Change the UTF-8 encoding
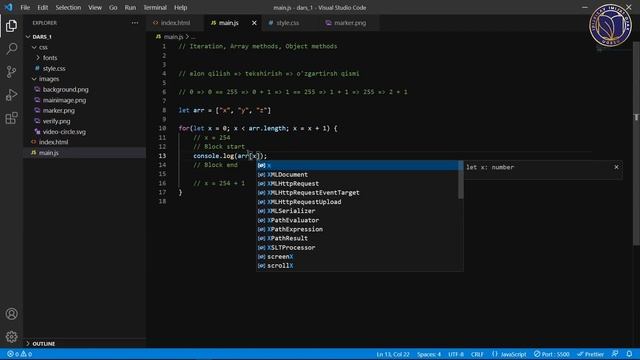The width and height of the screenshot is (640, 360). [456, 354]
